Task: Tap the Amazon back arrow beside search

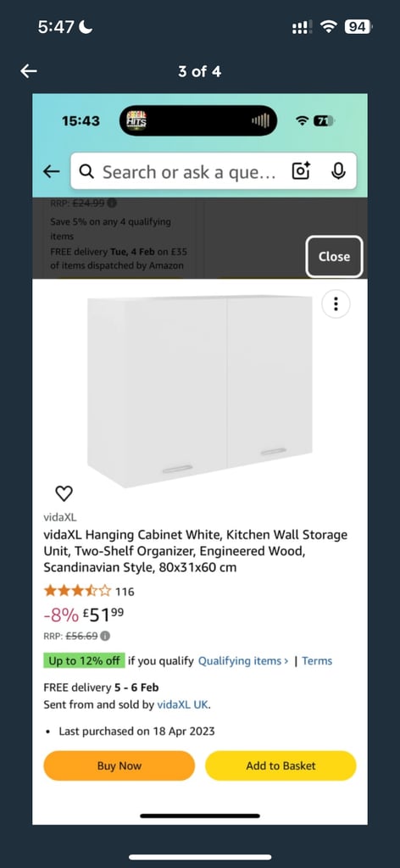Action: [51, 171]
